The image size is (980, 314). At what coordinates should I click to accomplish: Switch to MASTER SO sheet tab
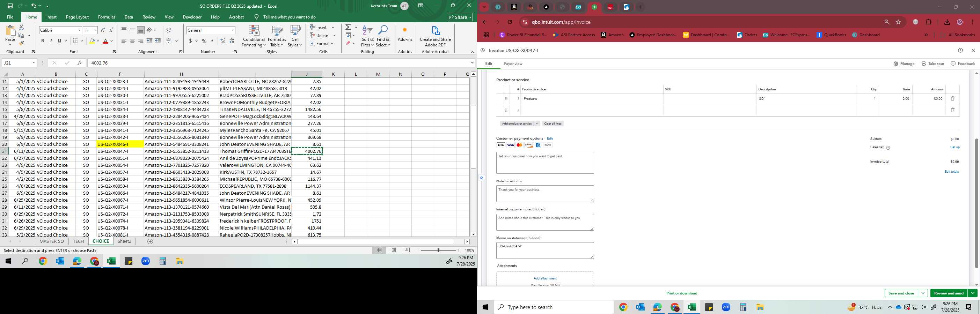[x=52, y=241]
